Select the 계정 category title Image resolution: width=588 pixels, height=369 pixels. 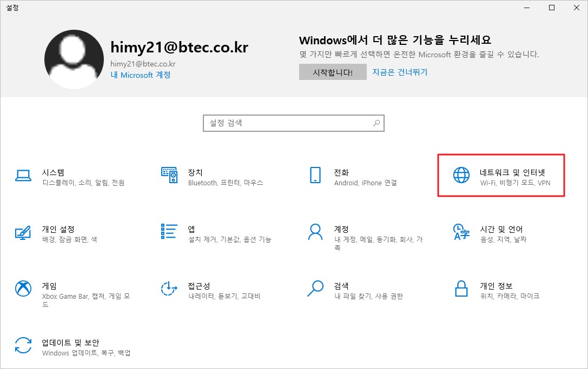(x=342, y=229)
